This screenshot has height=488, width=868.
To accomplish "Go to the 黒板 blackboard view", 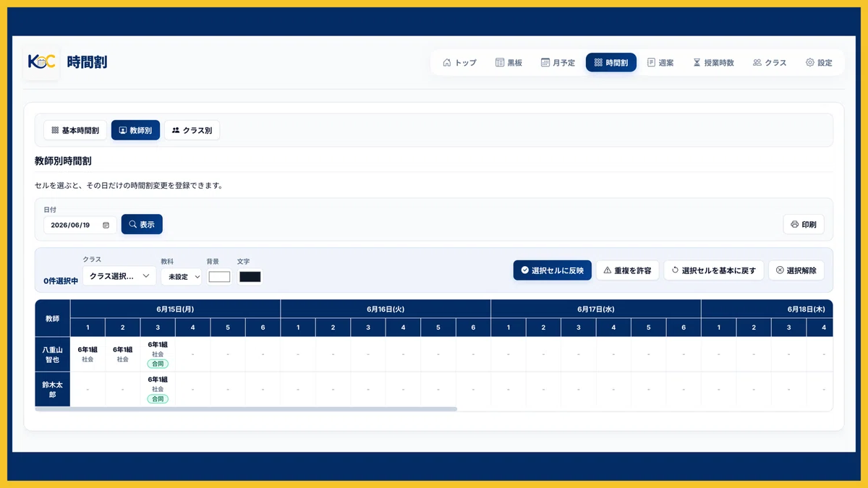I will 509,63.
